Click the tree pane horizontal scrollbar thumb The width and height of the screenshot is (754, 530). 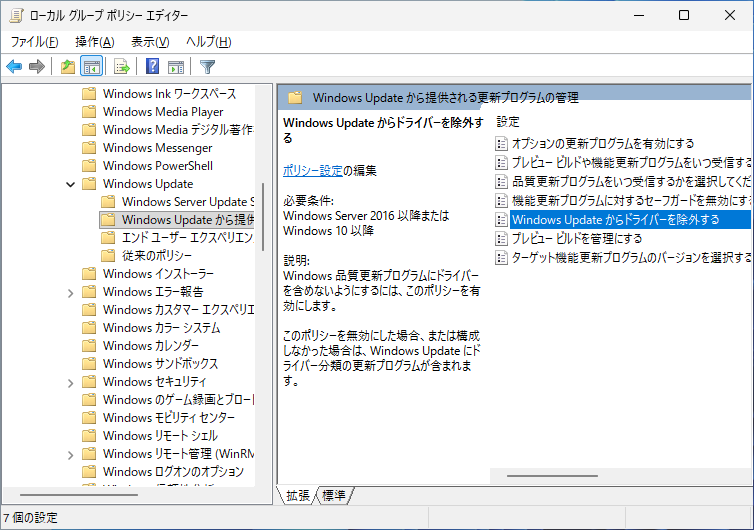click(x=79, y=494)
